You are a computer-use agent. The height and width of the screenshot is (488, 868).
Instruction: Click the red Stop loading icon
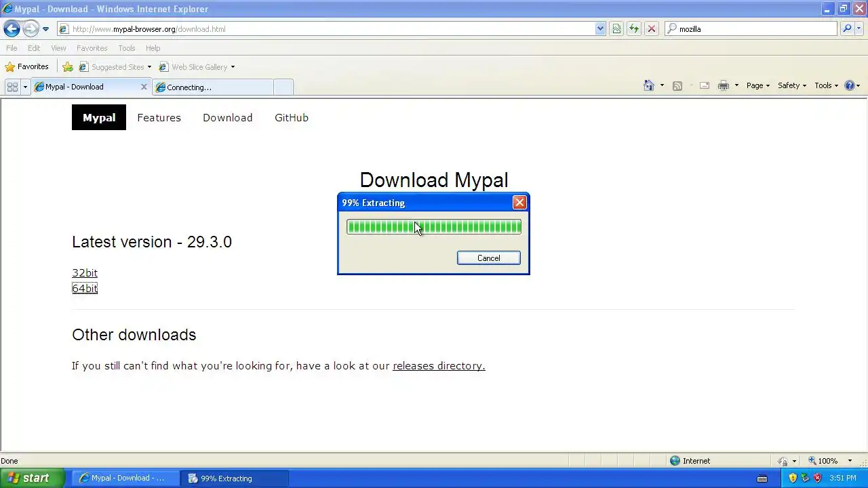[x=652, y=29]
